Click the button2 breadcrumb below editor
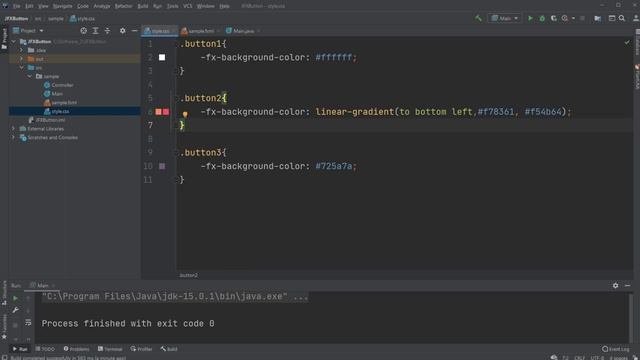Viewport: 640px width, 360px height. click(x=189, y=276)
